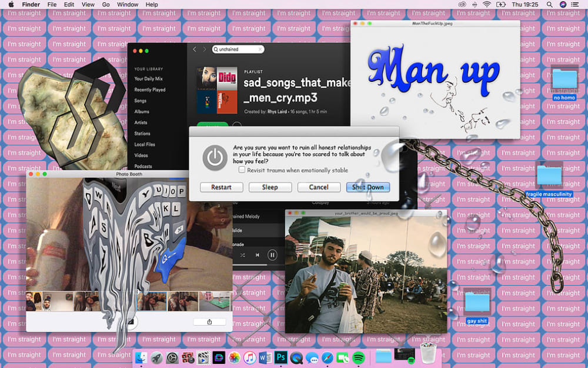588x368 pixels.
Task: Switch to Photoshop via Dock icon
Action: tap(281, 358)
